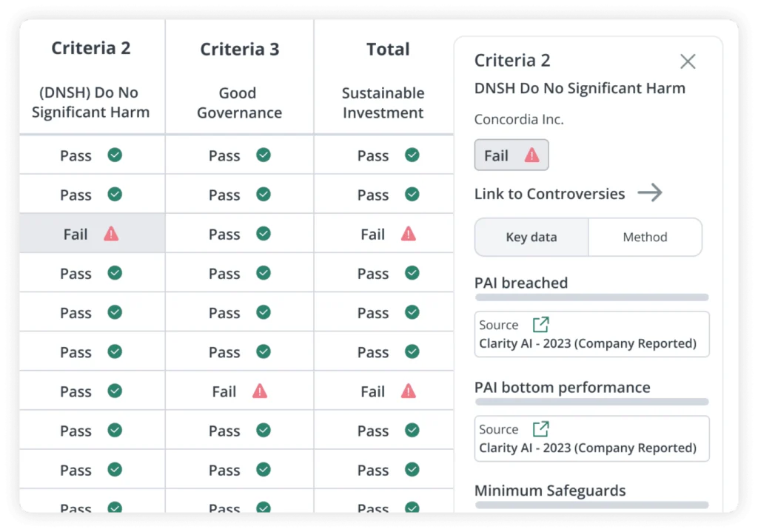The height and width of the screenshot is (532, 758).
Task: Open external source icon under PAI breached
Action: pos(541,324)
